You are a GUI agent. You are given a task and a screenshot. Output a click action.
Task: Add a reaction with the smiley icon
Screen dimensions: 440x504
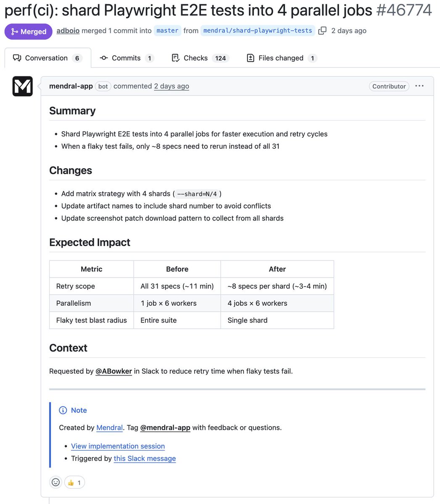56,482
